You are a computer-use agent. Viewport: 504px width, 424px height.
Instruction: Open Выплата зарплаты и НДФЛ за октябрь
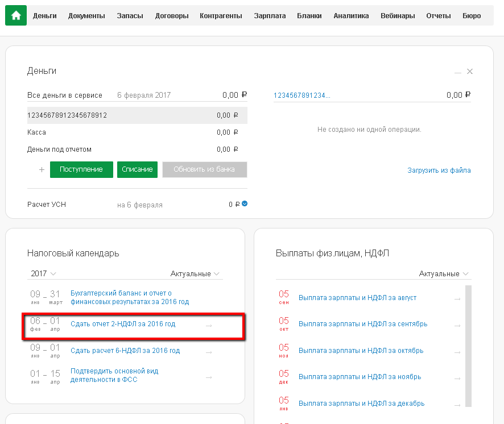(361, 351)
